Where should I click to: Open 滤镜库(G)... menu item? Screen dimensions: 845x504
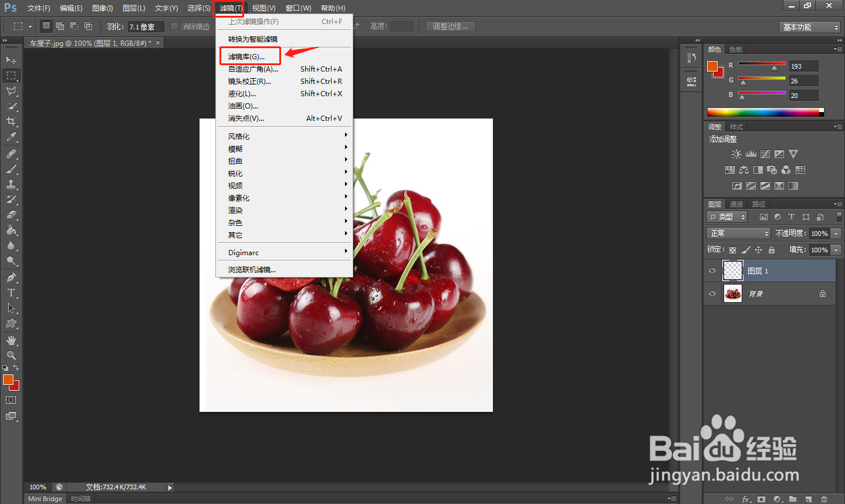point(285,56)
